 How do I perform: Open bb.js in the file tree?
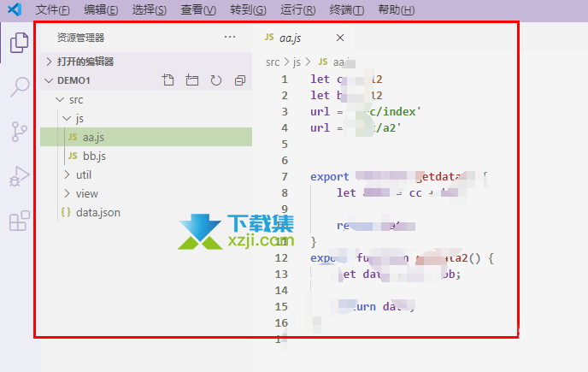tap(146, 156)
